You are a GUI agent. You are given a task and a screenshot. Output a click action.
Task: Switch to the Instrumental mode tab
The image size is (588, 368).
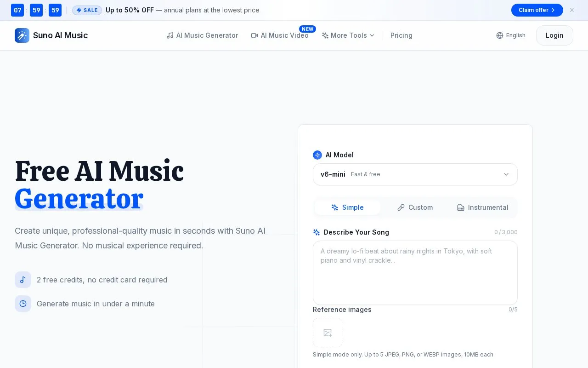point(483,207)
